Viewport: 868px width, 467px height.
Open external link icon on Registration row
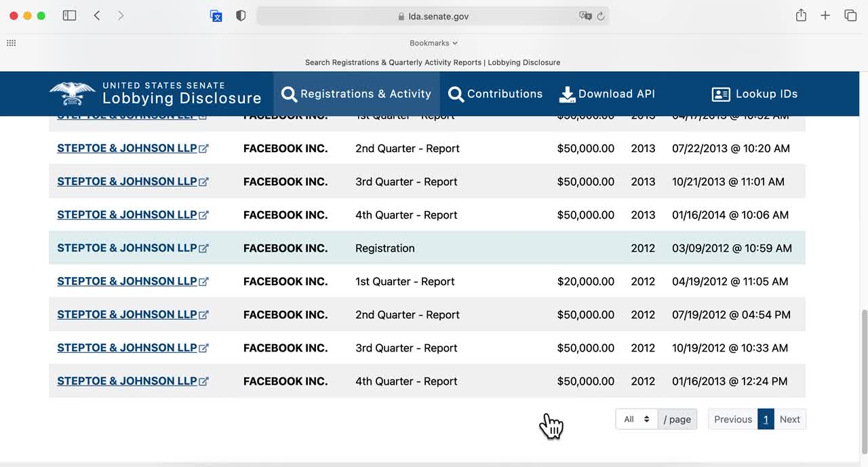(x=204, y=248)
